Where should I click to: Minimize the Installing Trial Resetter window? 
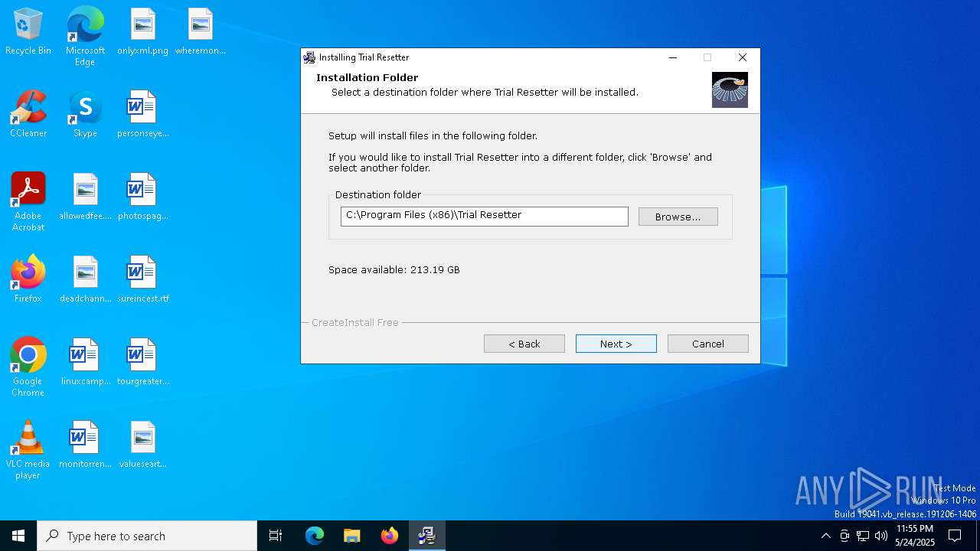click(x=673, y=57)
